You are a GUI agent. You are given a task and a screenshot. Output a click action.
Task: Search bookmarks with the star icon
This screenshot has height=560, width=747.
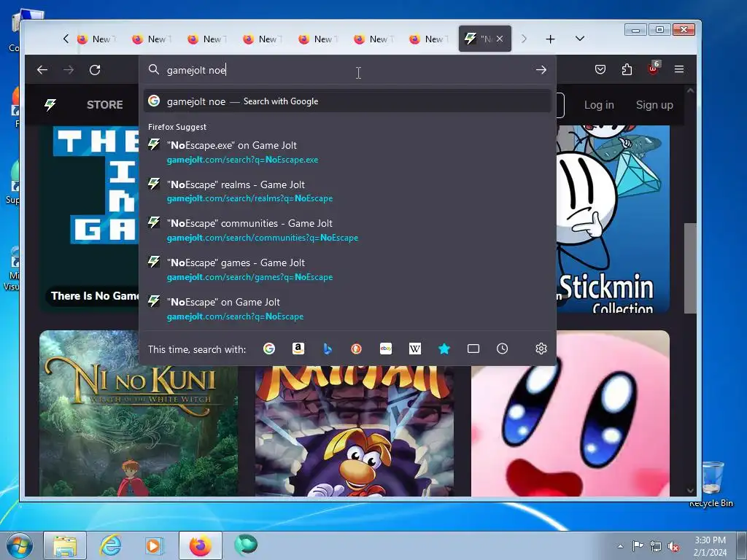click(x=444, y=349)
